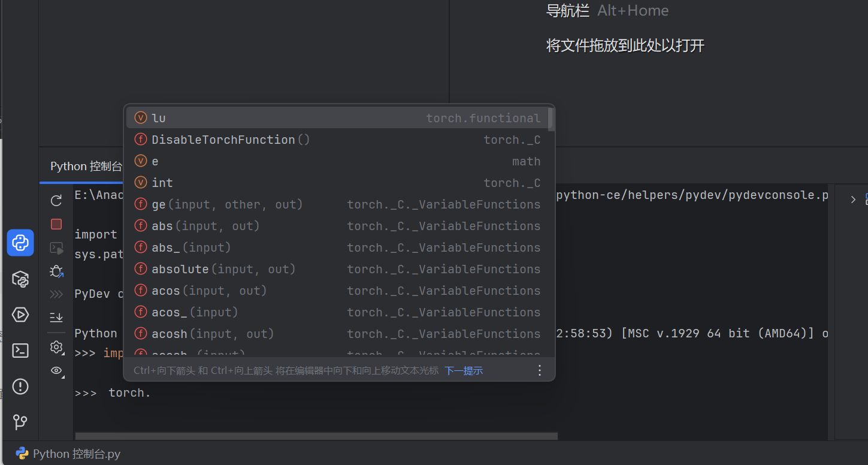Open the Python 控制台 tool window icon
The image size is (868, 465).
[x=20, y=243]
